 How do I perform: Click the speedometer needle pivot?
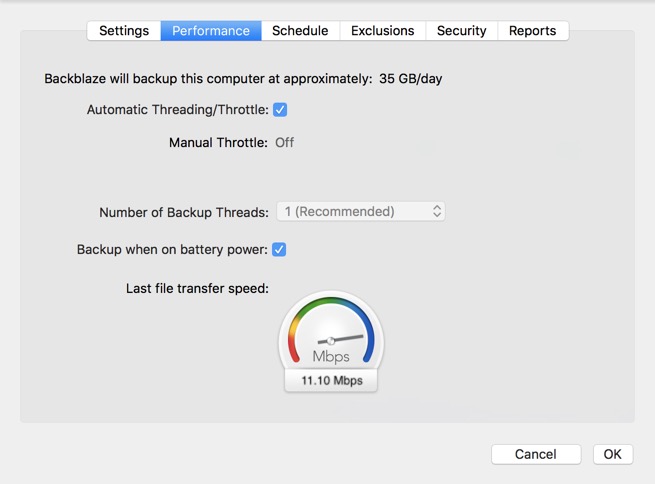tap(331, 341)
